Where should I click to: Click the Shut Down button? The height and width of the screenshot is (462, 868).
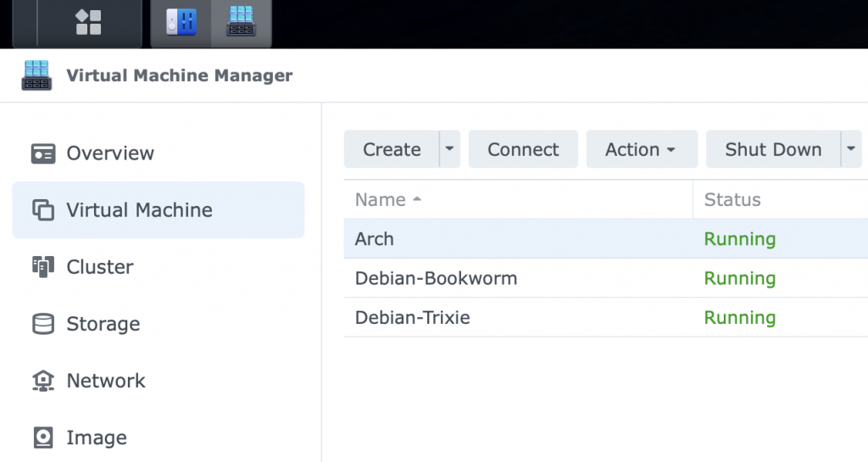click(x=772, y=149)
